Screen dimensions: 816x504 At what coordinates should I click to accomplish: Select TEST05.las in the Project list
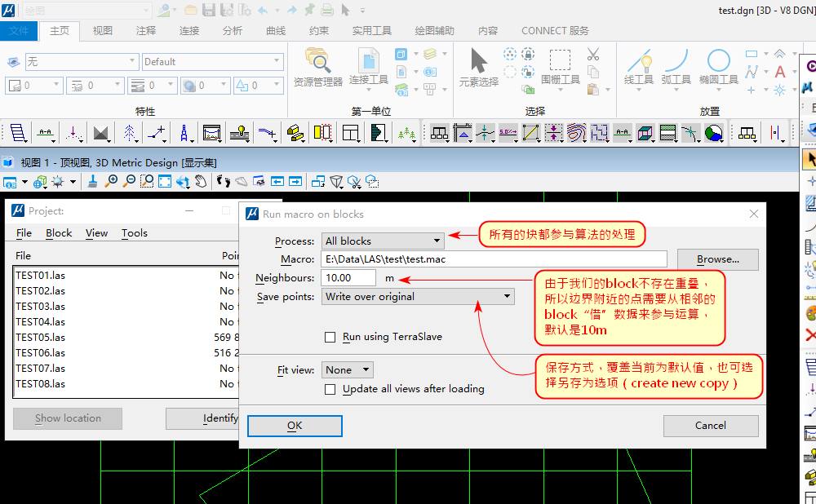[x=126, y=338]
